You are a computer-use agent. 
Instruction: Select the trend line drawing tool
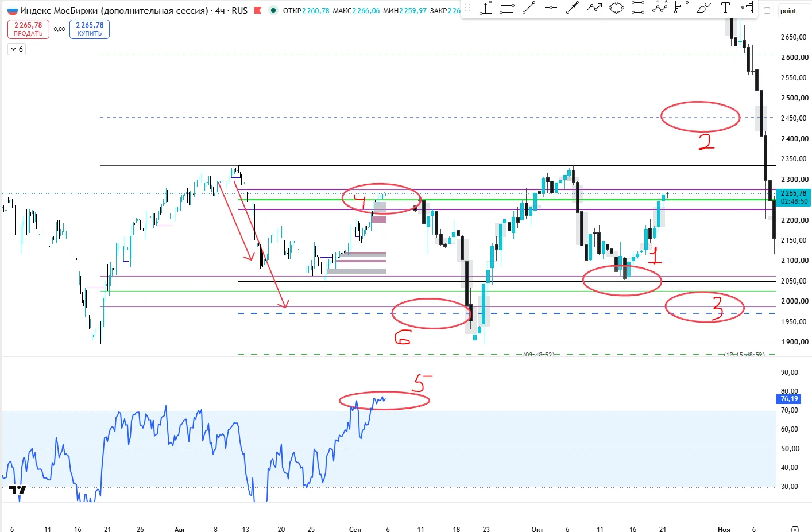(529, 8)
